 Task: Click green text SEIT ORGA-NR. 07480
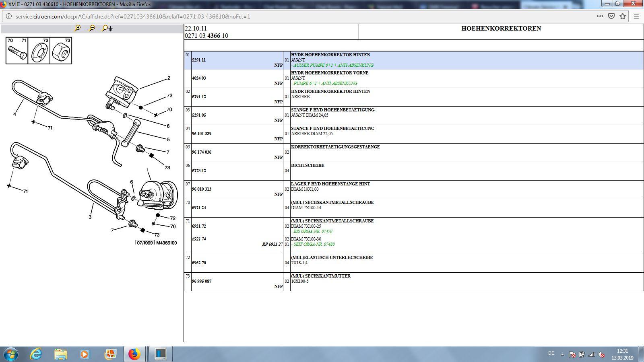point(314,244)
